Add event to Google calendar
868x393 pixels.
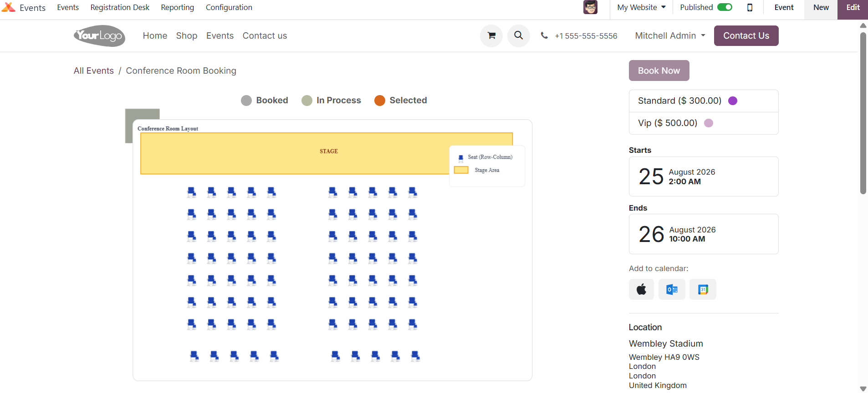[x=703, y=289]
